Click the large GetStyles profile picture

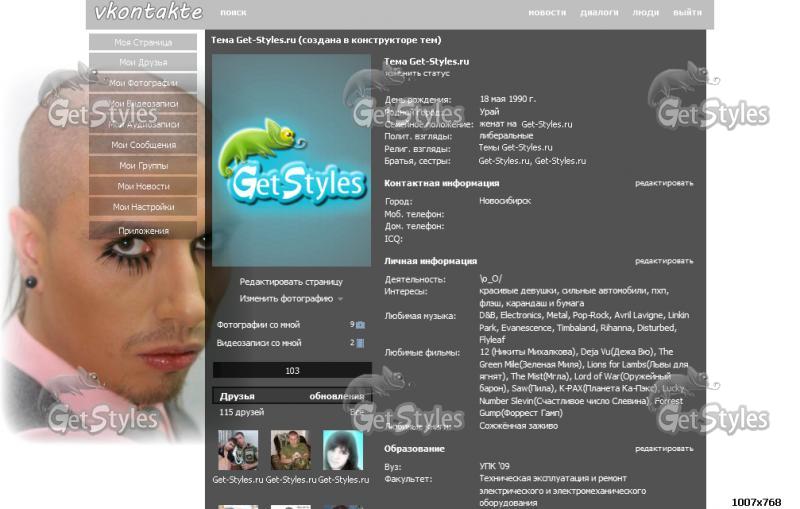291,160
